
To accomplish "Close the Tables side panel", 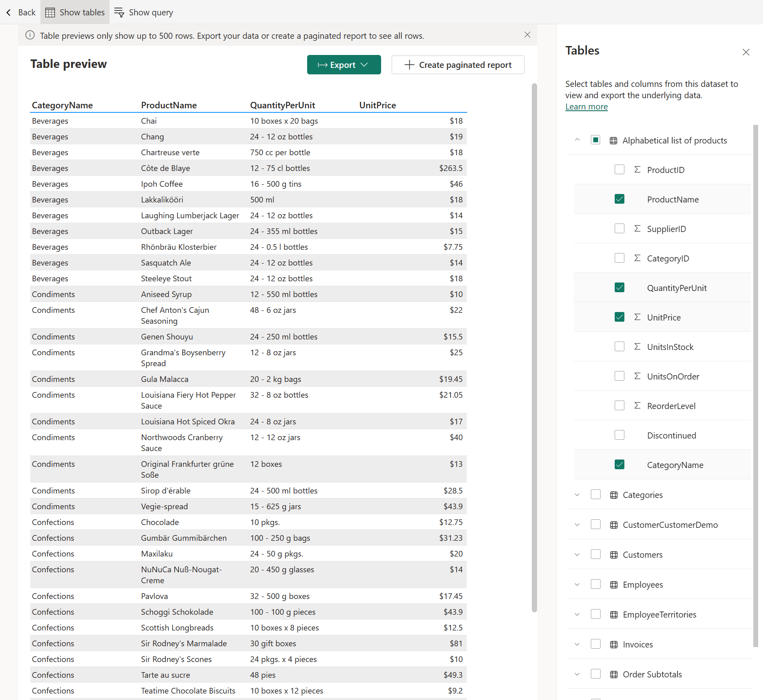I will pyautogui.click(x=746, y=52).
